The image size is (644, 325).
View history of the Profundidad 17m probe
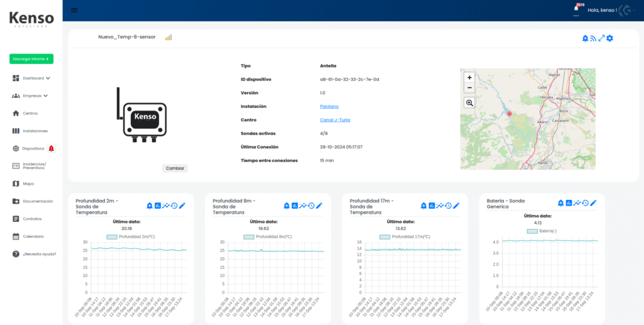[448, 206]
